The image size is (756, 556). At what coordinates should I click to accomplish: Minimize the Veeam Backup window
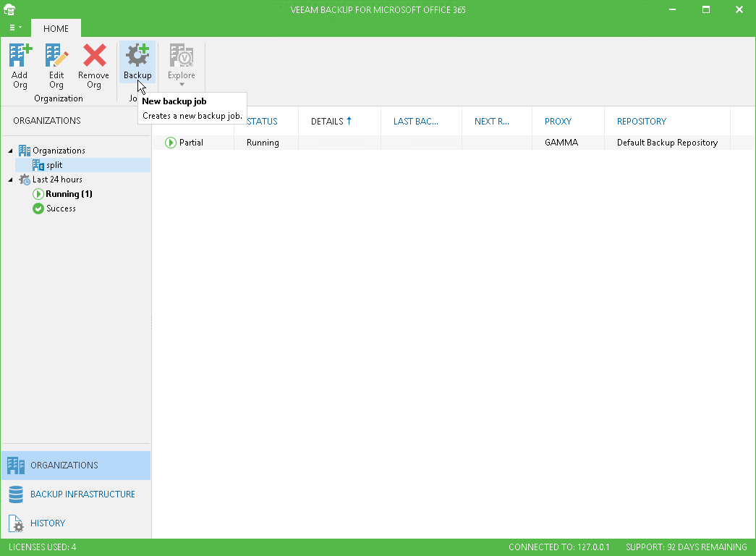point(673,9)
